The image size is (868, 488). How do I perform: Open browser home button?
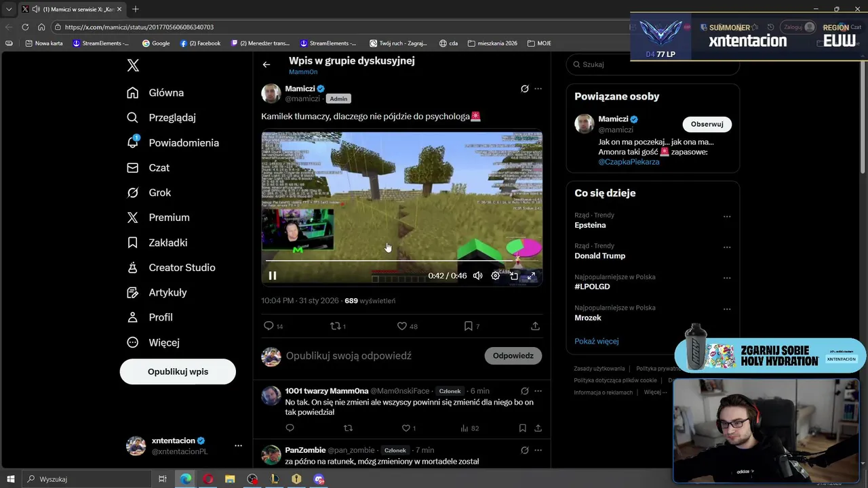pyautogui.click(x=41, y=27)
